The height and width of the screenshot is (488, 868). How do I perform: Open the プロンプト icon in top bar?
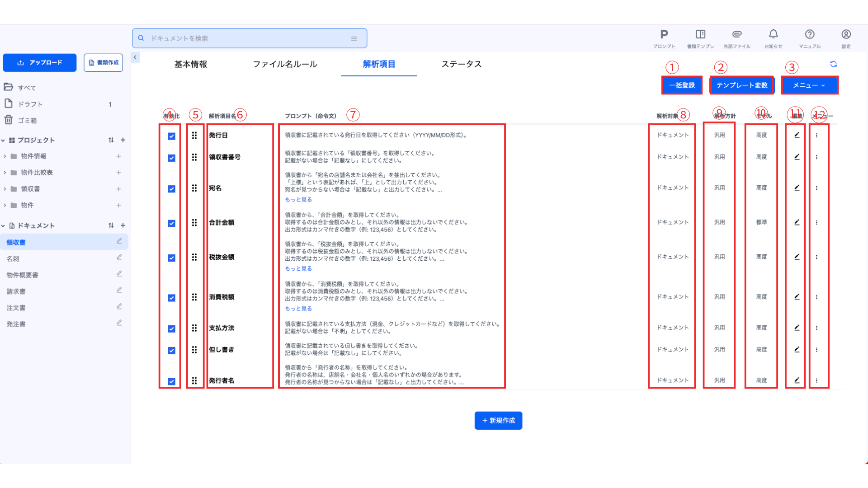[x=664, y=35]
